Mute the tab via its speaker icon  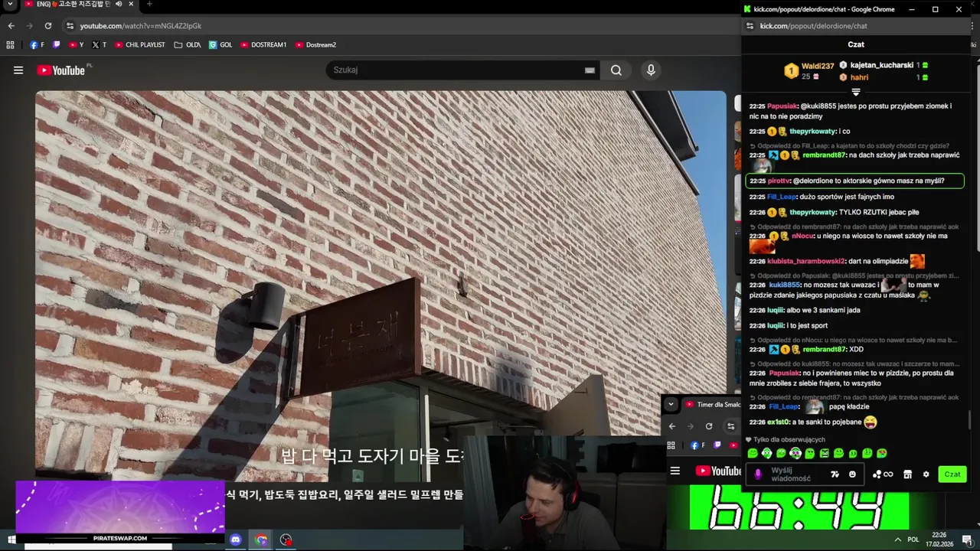click(118, 5)
